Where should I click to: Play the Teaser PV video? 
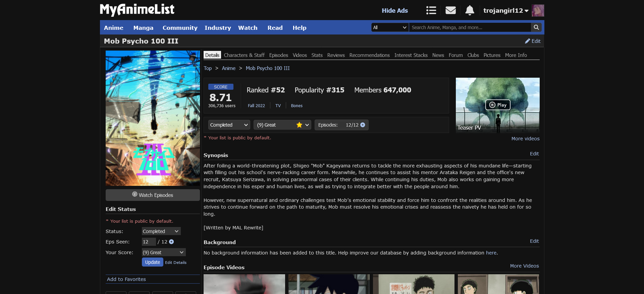pyautogui.click(x=498, y=105)
